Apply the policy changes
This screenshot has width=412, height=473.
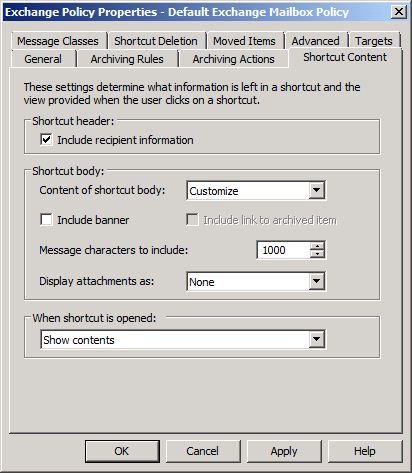[x=284, y=451]
